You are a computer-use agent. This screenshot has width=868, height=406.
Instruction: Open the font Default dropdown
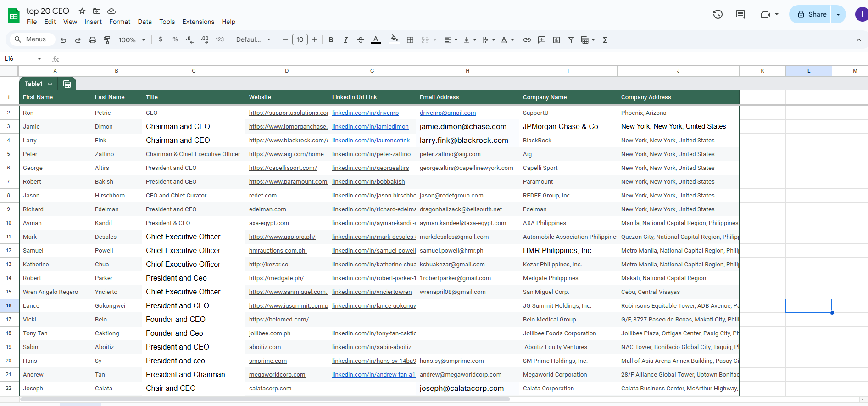click(x=253, y=40)
